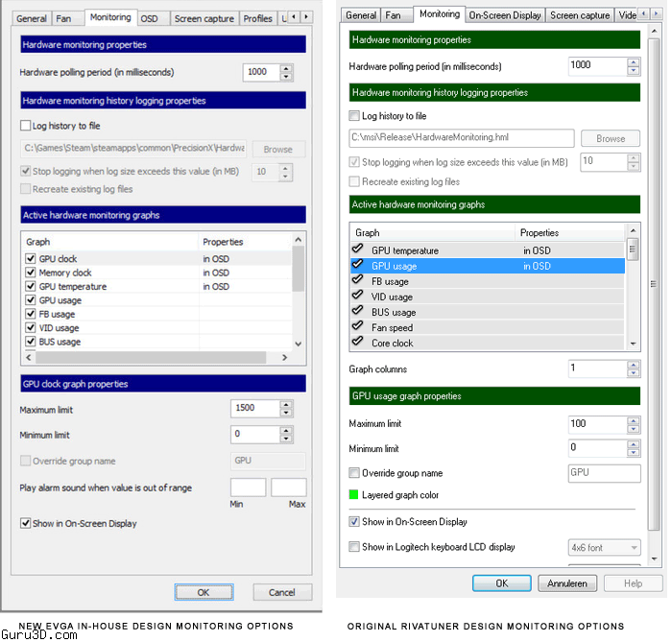
Task: Increase Graph columns spinner value
Action: point(632,364)
